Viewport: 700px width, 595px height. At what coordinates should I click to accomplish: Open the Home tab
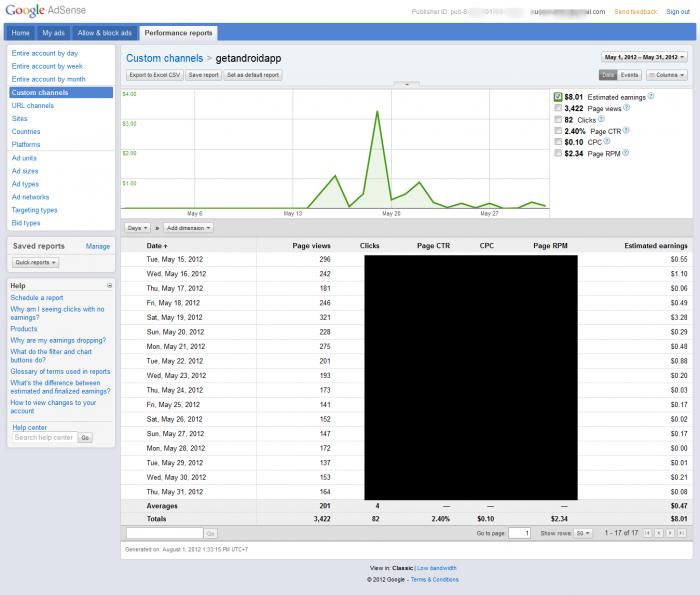[x=21, y=33]
